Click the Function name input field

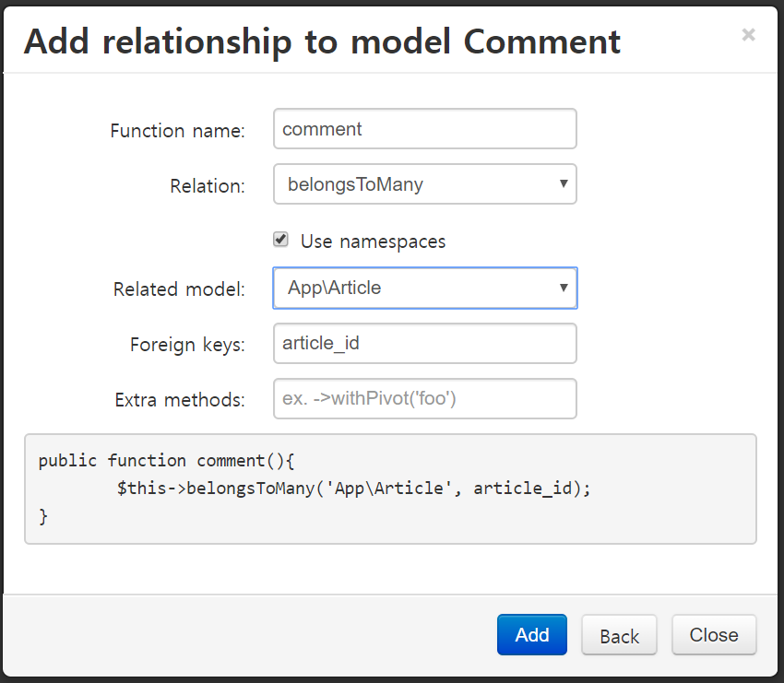(x=424, y=129)
